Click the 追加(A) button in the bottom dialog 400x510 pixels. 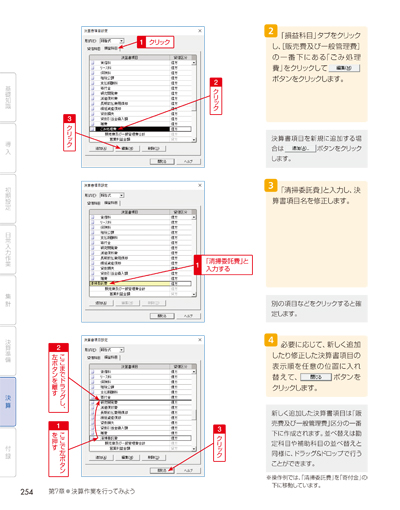[x=101, y=457]
